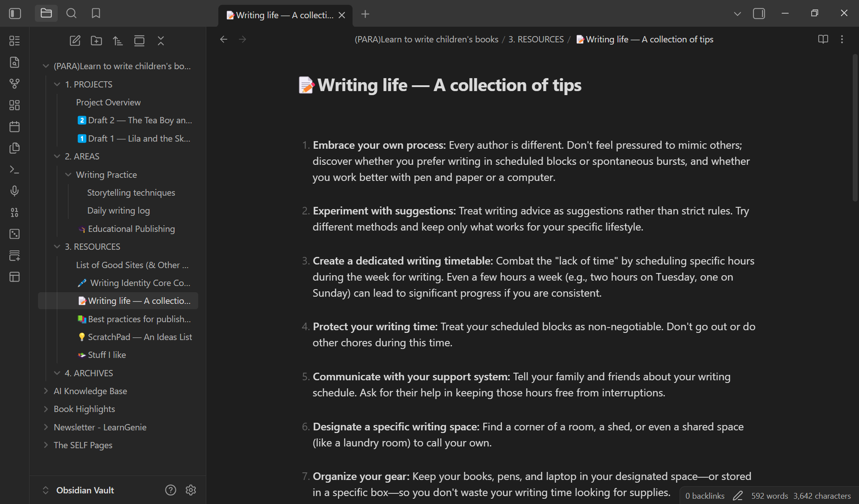Open graph view from the ribbon
The height and width of the screenshot is (504, 859).
click(15, 84)
